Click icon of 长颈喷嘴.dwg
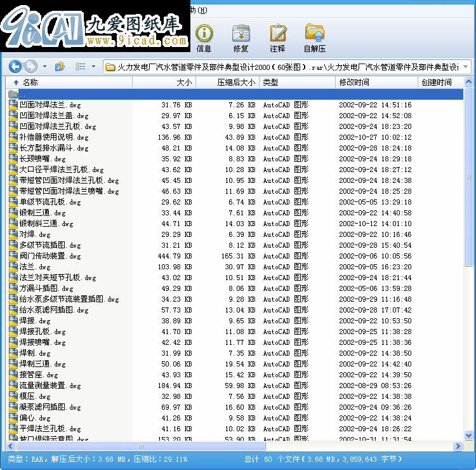This screenshot has width=476, height=470. click(13, 159)
